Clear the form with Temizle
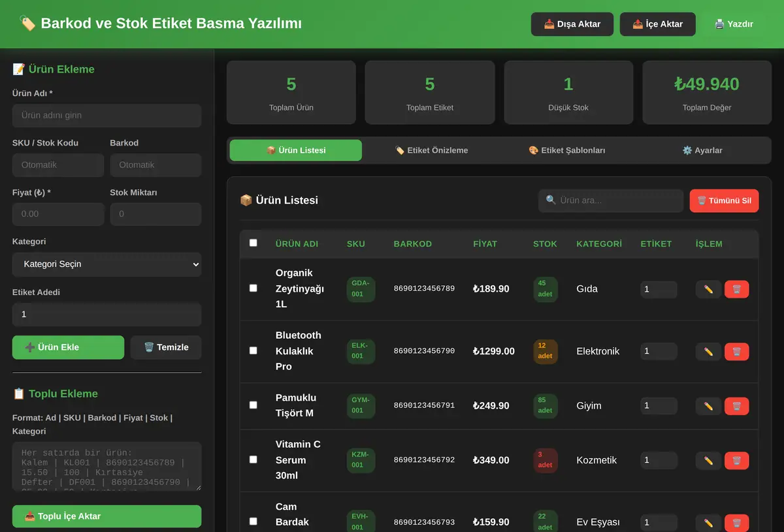Viewport: 784px width, 532px height. (x=166, y=347)
